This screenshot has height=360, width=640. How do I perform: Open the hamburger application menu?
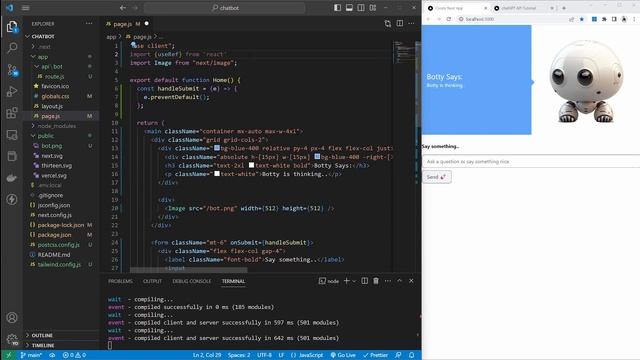pos(25,8)
